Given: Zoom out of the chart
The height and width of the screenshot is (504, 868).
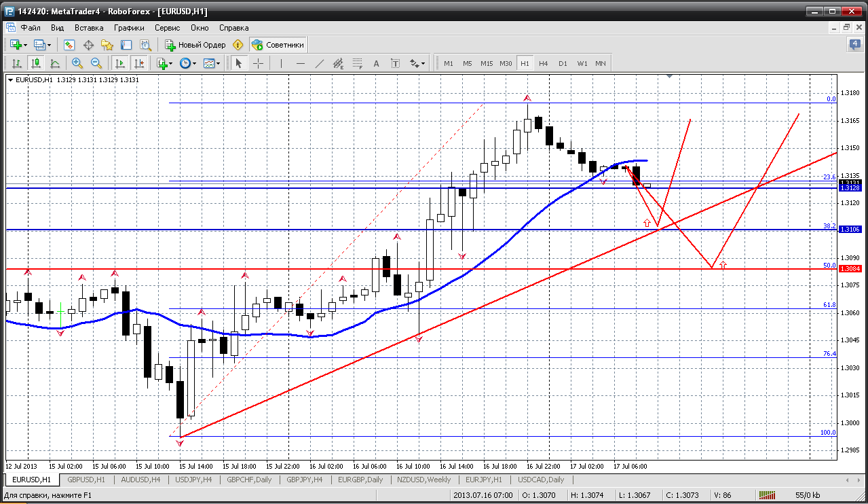Looking at the screenshot, I should click(96, 63).
